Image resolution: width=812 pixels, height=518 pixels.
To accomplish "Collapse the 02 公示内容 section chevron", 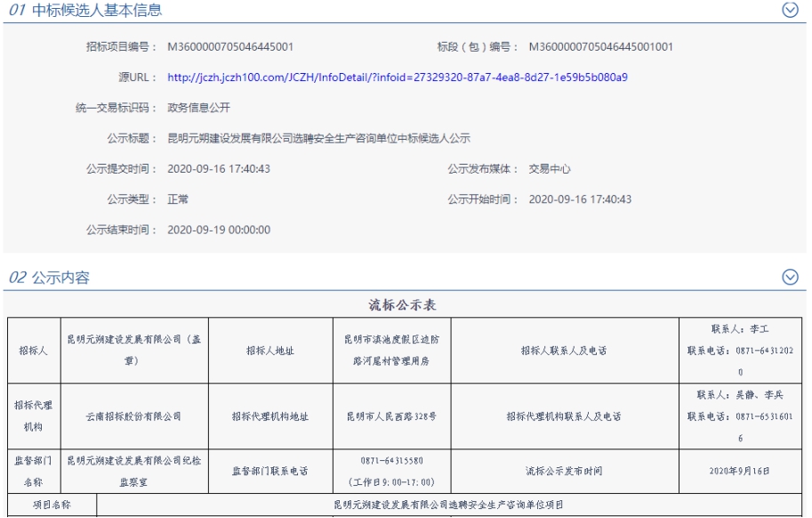I will point(789,277).
